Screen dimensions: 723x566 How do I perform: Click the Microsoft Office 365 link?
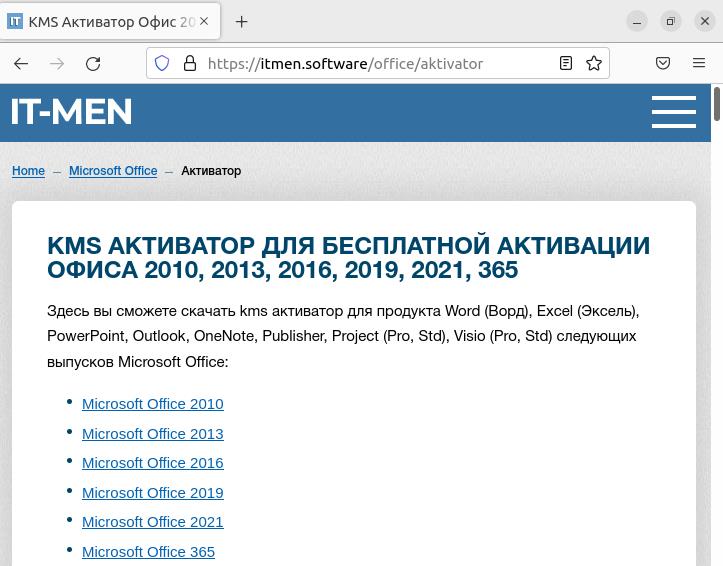coord(148,552)
